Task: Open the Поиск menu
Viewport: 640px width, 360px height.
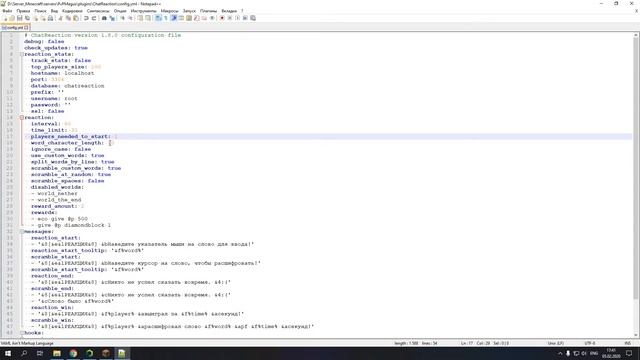Action: click(40, 11)
